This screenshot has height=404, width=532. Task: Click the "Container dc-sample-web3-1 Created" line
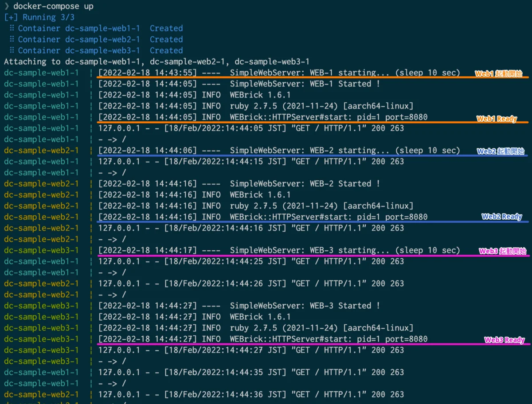[96, 50]
